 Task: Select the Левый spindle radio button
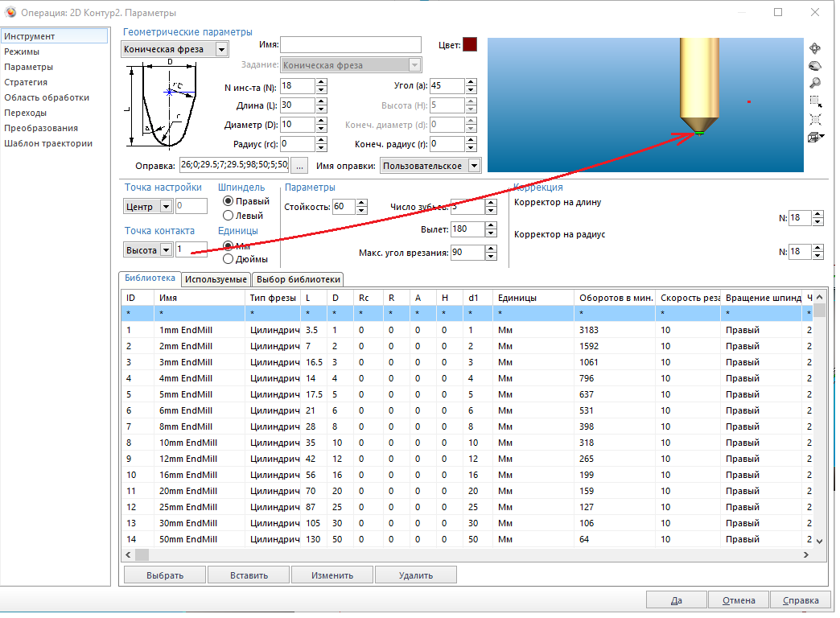click(x=229, y=216)
